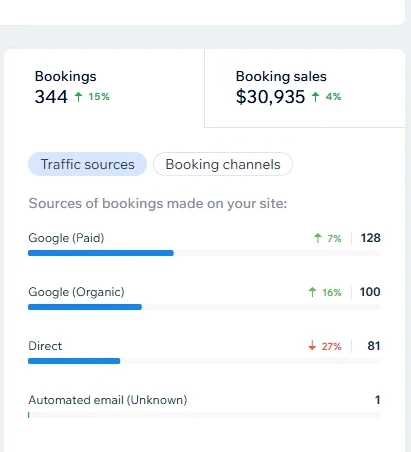Click the 16% change value

pos(332,293)
